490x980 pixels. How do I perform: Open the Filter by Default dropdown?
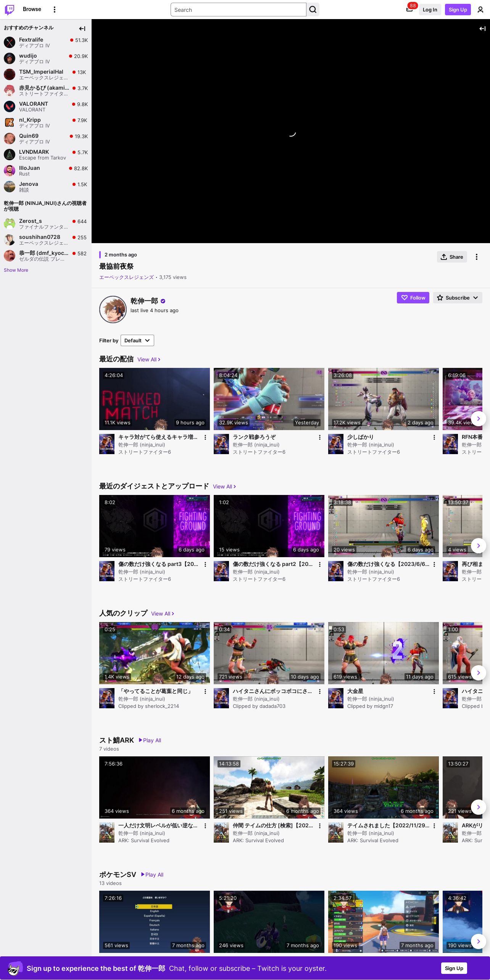pos(137,340)
